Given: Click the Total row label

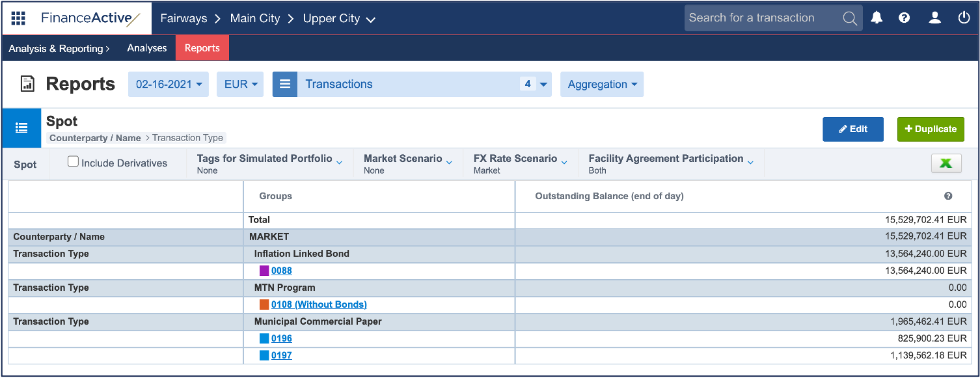Looking at the screenshot, I should 259,220.
